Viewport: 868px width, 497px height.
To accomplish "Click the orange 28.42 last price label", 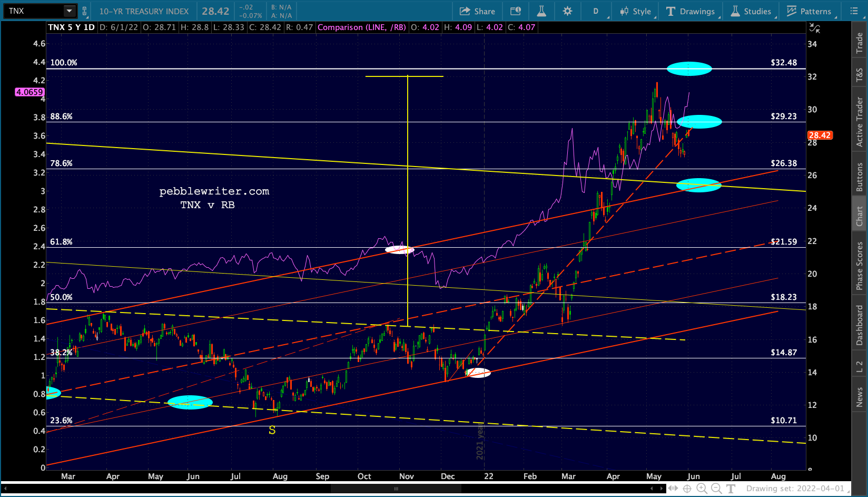I will [x=820, y=135].
